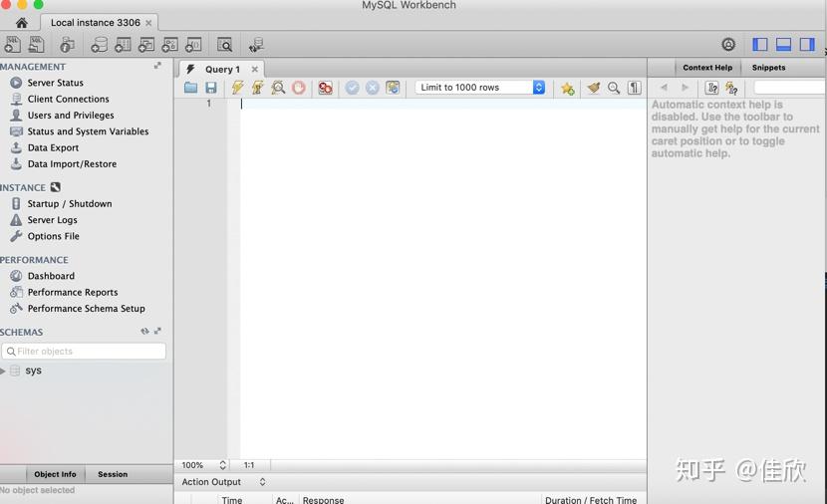Screen dimensions: 827x504
Task: Open the home screen tab
Action: click(22, 23)
